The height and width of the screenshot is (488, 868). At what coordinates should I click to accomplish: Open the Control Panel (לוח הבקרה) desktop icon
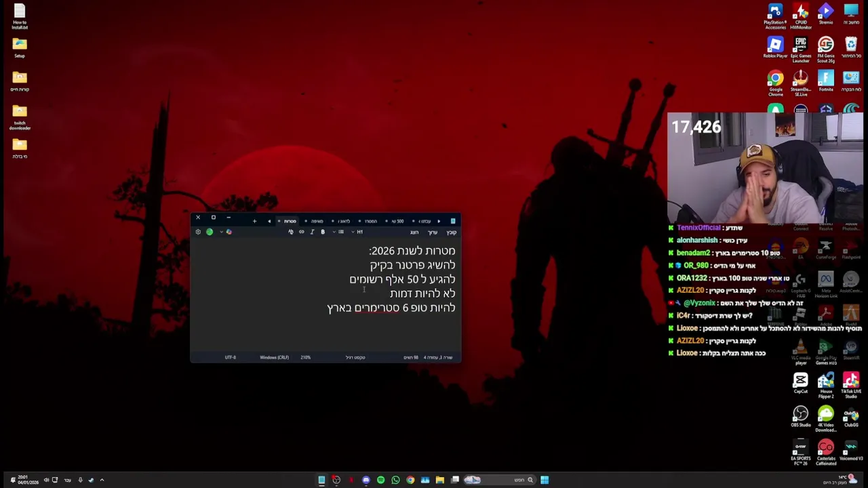point(851,81)
